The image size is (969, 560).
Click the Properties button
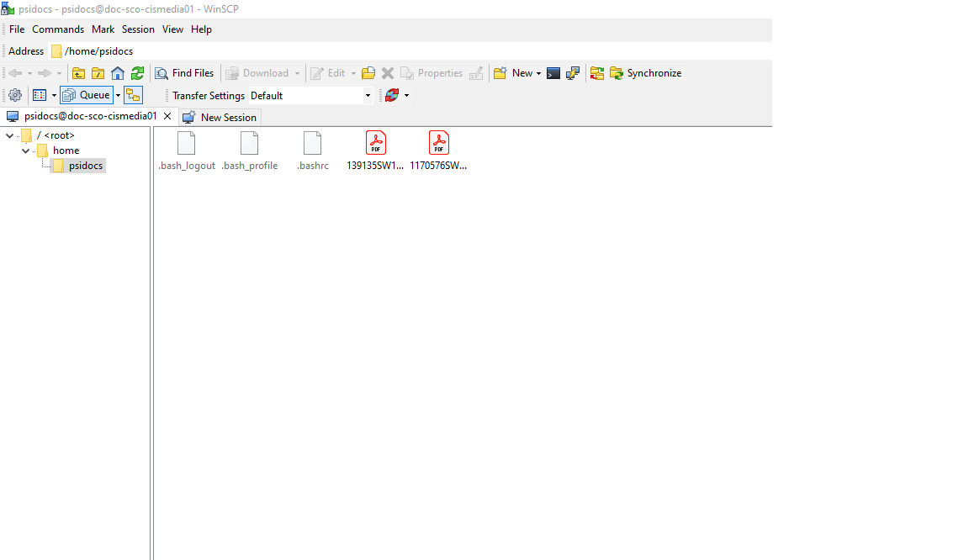click(x=437, y=73)
